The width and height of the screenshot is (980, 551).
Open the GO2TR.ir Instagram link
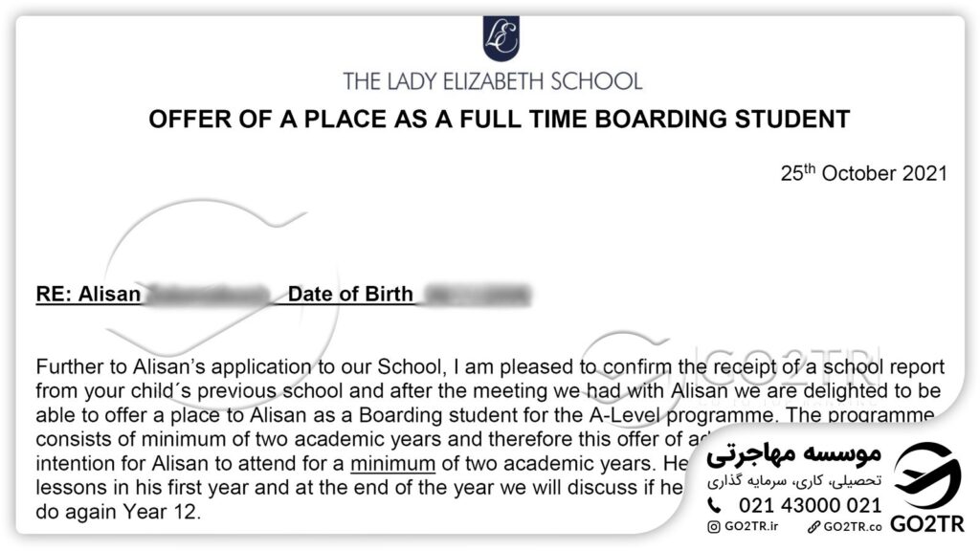(x=751, y=527)
